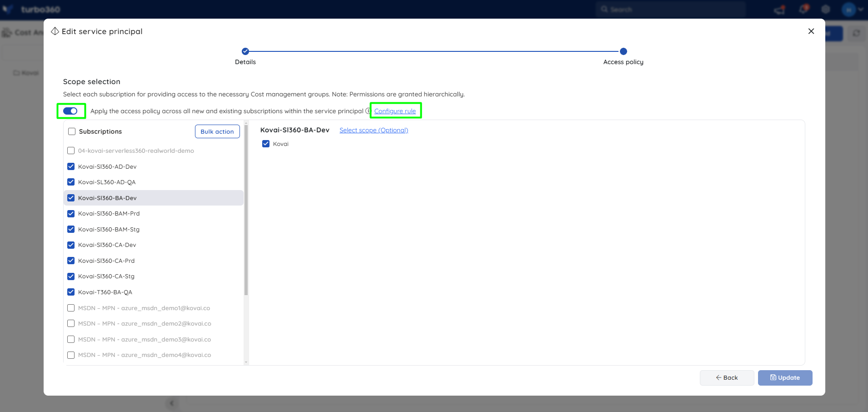Check 04-kovai-serverless360-realworld-demo subscription
868x412 pixels.
point(71,151)
